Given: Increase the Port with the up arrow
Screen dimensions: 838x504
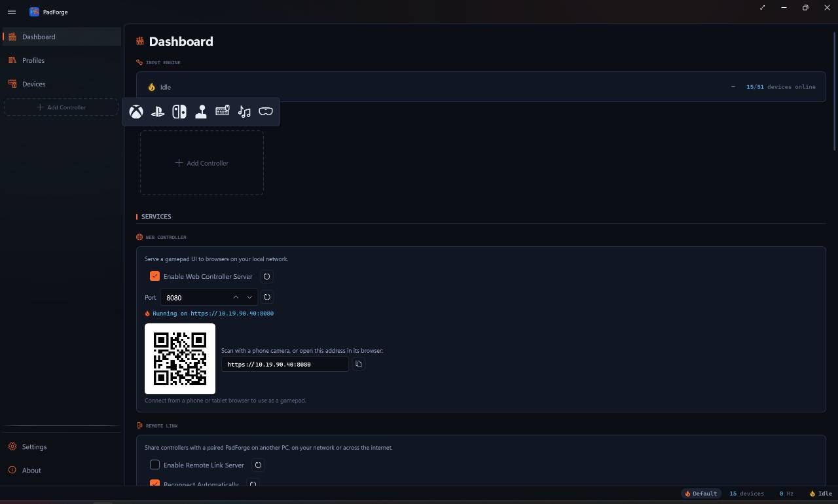Looking at the screenshot, I should pyautogui.click(x=236, y=297).
